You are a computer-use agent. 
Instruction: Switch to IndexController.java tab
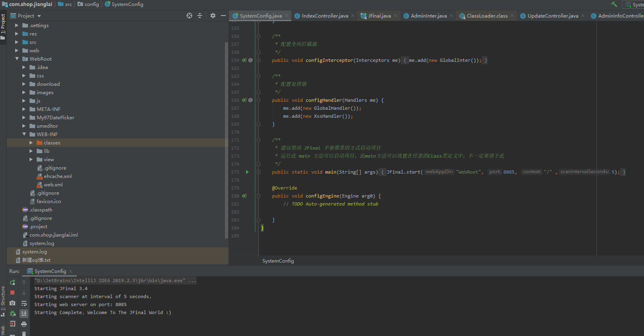pyautogui.click(x=325, y=16)
